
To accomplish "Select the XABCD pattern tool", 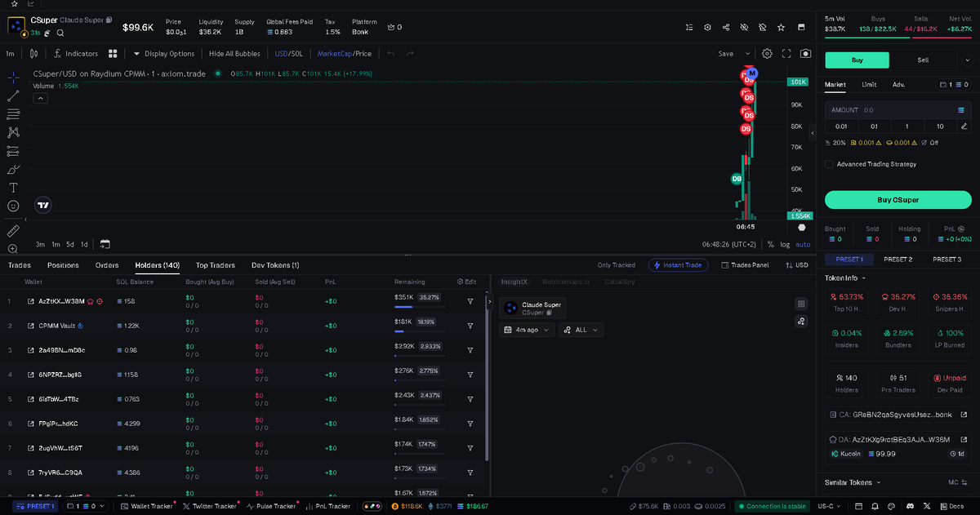I will point(13,132).
